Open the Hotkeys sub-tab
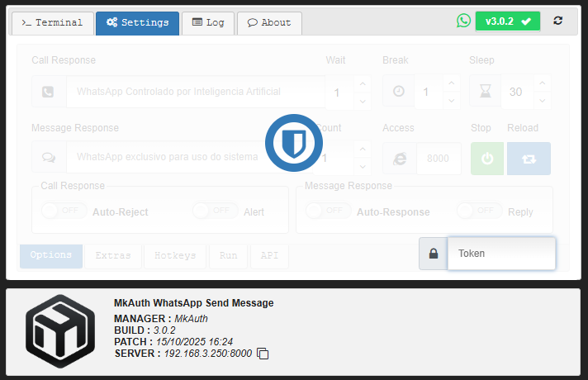588x380 pixels. [175, 256]
